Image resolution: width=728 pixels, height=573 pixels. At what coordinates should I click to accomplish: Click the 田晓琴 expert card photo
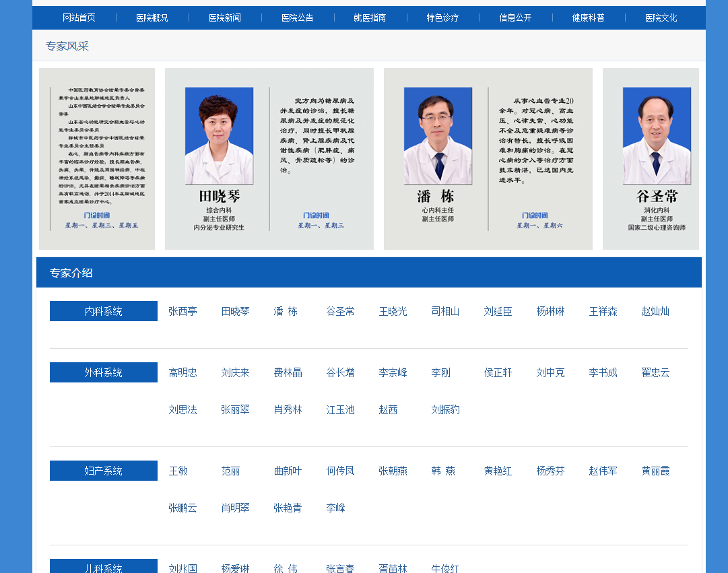(219, 135)
